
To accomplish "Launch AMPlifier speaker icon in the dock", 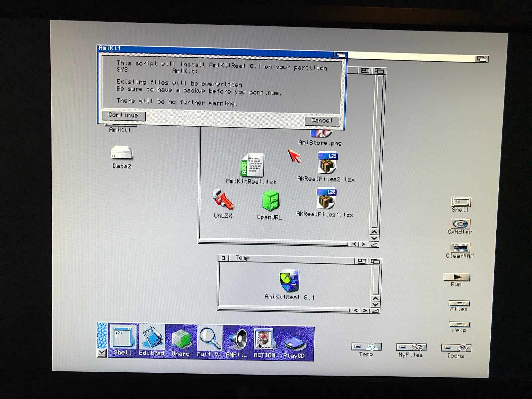I will [237, 342].
